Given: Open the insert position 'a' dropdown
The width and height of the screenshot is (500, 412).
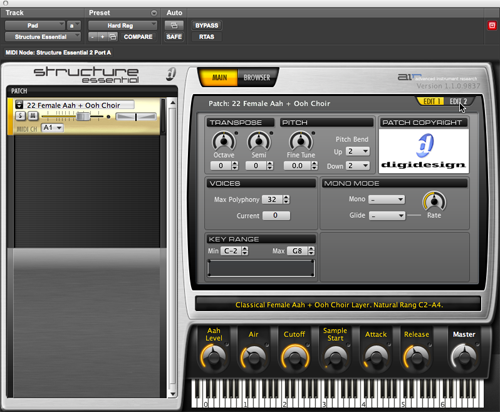Looking at the screenshot, I should click(x=74, y=26).
